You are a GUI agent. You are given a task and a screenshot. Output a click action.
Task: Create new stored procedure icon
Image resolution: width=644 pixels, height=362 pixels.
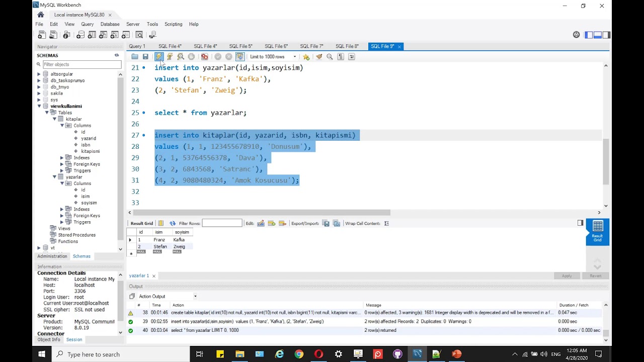tap(115, 35)
